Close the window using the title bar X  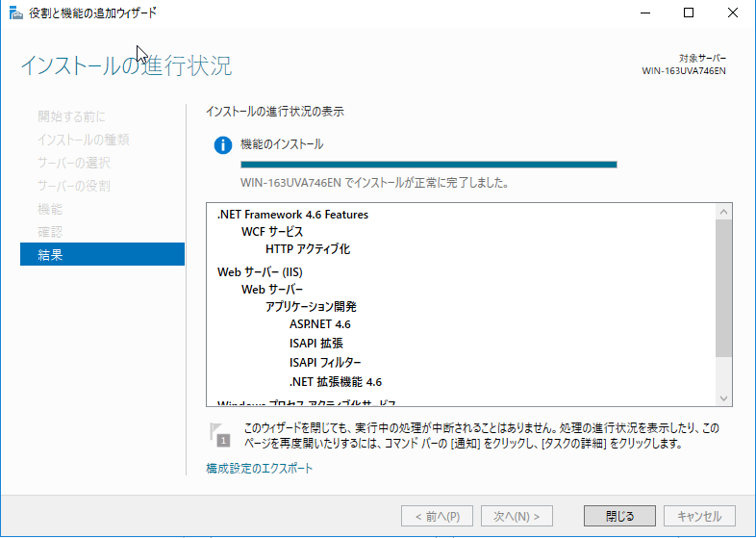(734, 13)
